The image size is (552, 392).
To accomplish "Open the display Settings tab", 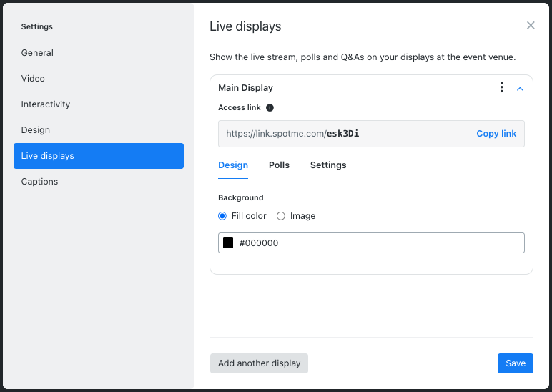I will [328, 165].
